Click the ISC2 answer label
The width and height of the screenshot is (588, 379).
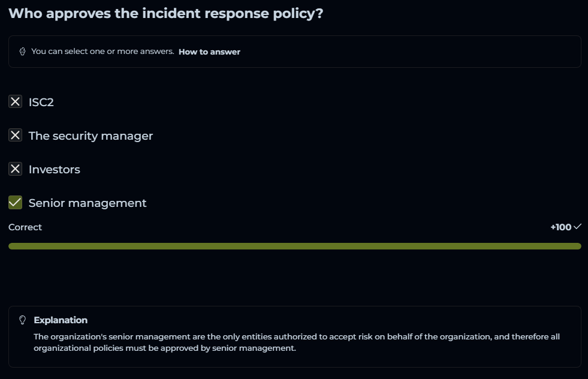(x=41, y=103)
